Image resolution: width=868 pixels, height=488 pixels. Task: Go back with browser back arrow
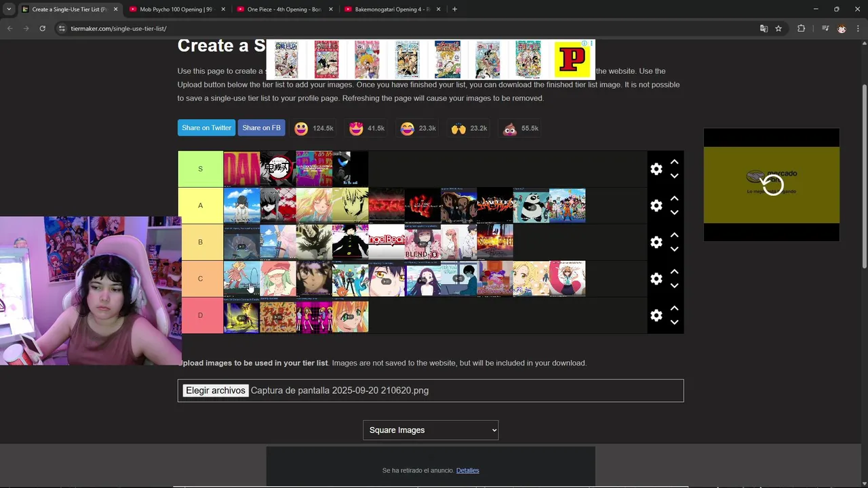coord(9,28)
